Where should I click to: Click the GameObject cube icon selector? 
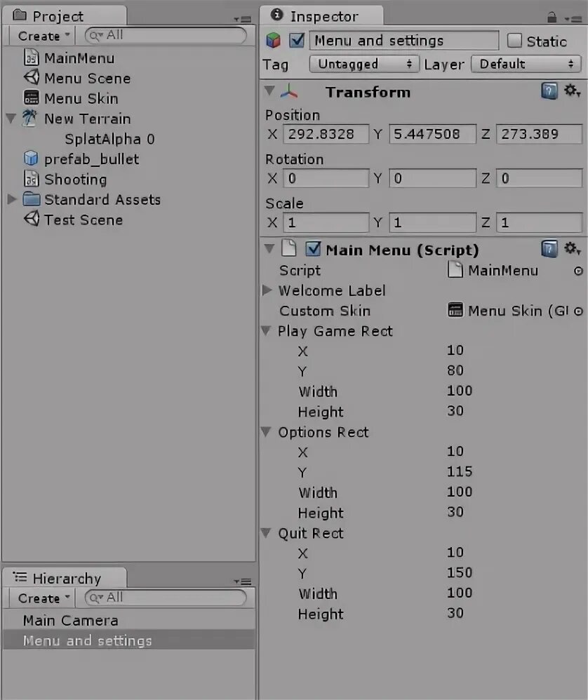pos(273,41)
